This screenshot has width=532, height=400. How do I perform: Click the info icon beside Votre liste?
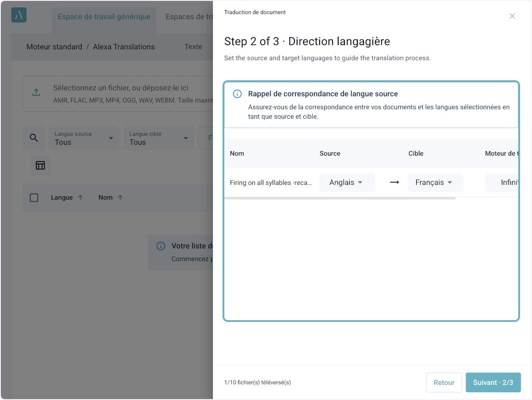coord(161,246)
